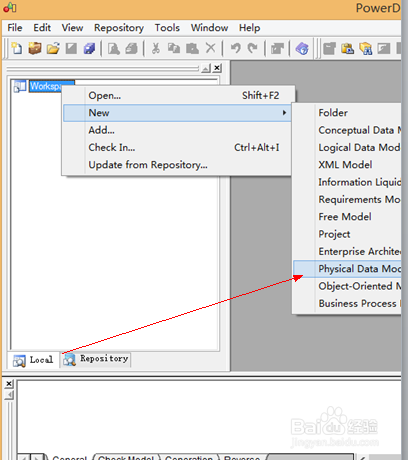
Task: Switch to the Repository browser tab
Action: coord(96,359)
